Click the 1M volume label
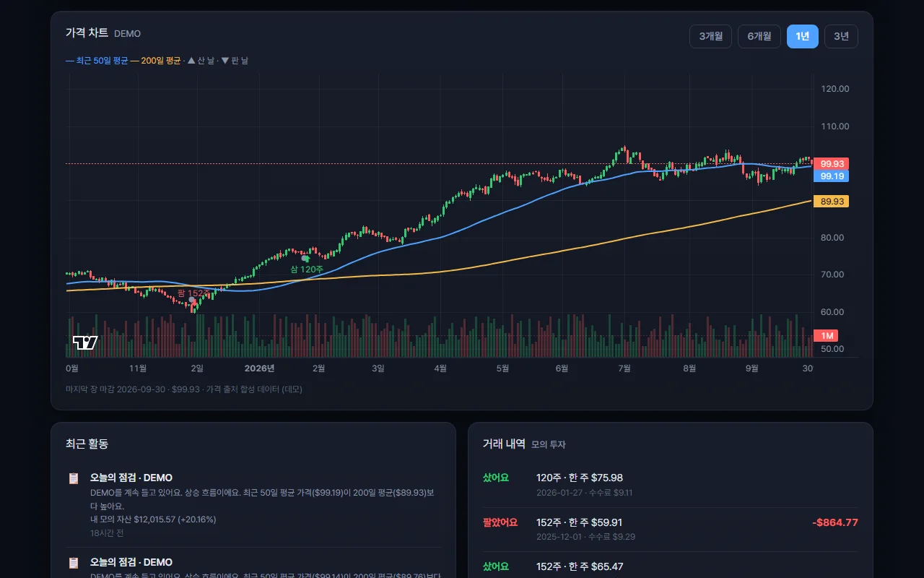Viewport: 924px width, 578px height. click(826, 336)
